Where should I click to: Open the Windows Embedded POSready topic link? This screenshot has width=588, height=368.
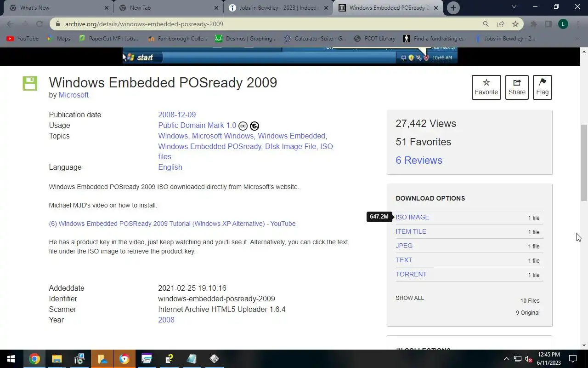pyautogui.click(x=210, y=146)
